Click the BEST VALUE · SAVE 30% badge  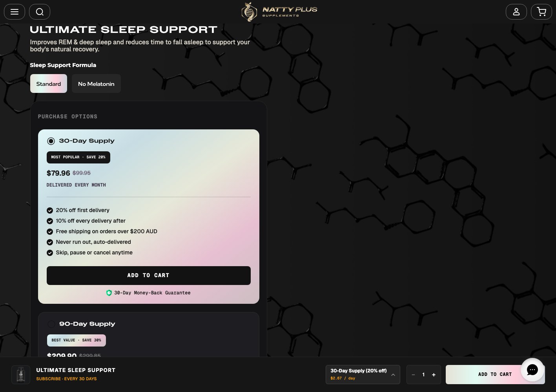77,340
